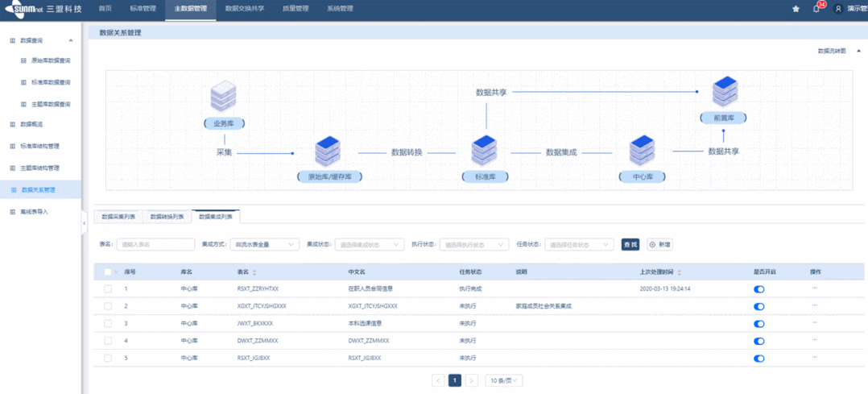Screen dimensions: 868x394
Task: Focus the 表名 input field
Action: point(155,244)
